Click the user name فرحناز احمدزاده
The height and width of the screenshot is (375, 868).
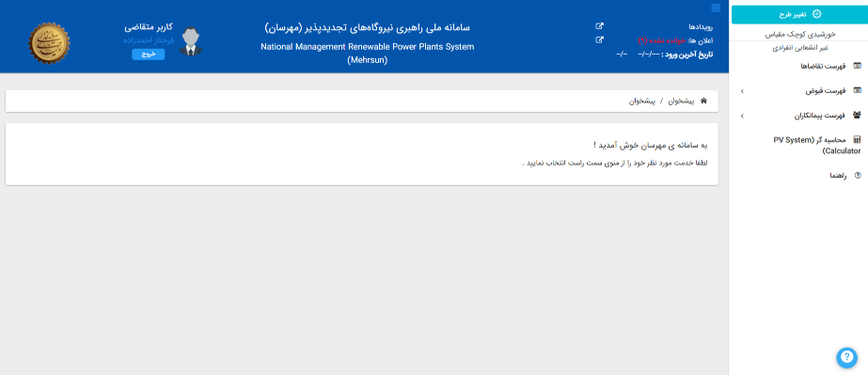[x=149, y=40]
